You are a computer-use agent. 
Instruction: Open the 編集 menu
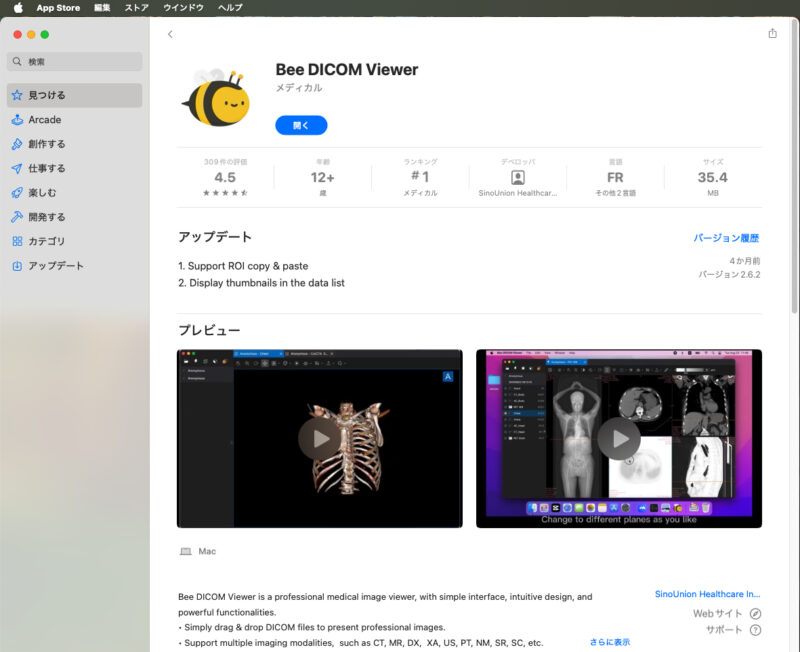click(102, 8)
